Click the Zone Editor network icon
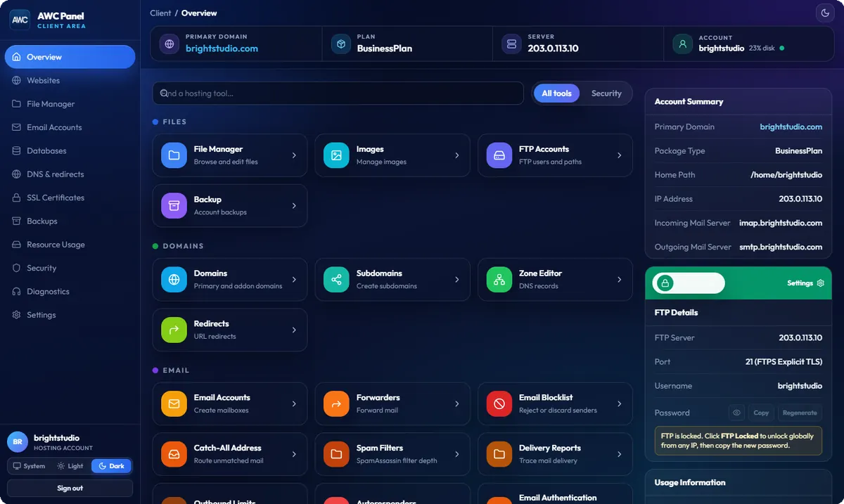844x504 pixels. pos(499,280)
